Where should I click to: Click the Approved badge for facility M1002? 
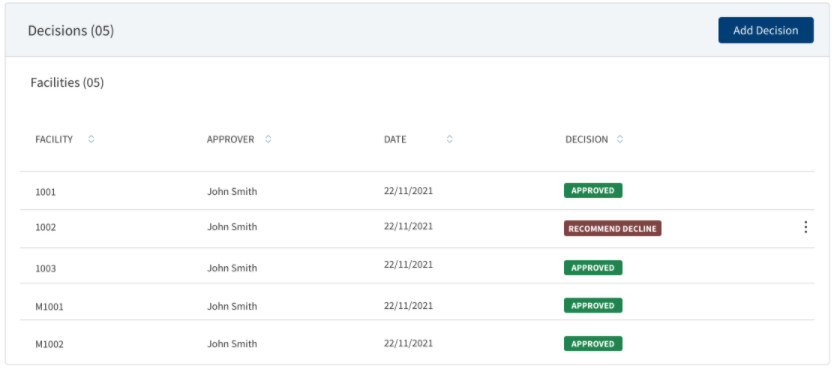(x=593, y=344)
